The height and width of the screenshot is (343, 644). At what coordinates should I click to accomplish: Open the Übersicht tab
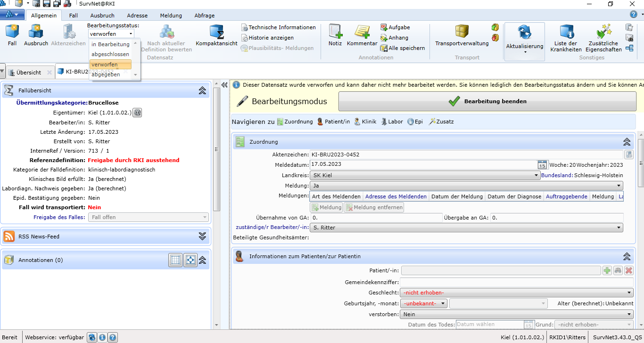(28, 73)
